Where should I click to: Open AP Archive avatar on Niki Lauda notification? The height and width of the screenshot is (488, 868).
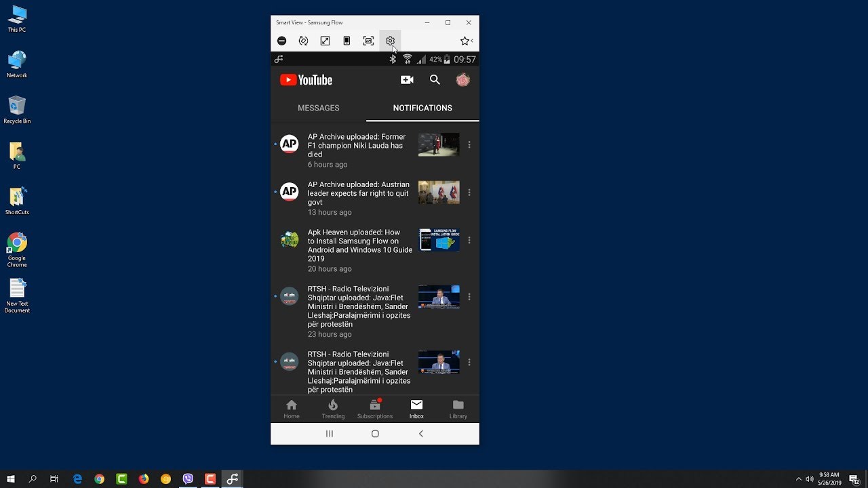coord(290,144)
